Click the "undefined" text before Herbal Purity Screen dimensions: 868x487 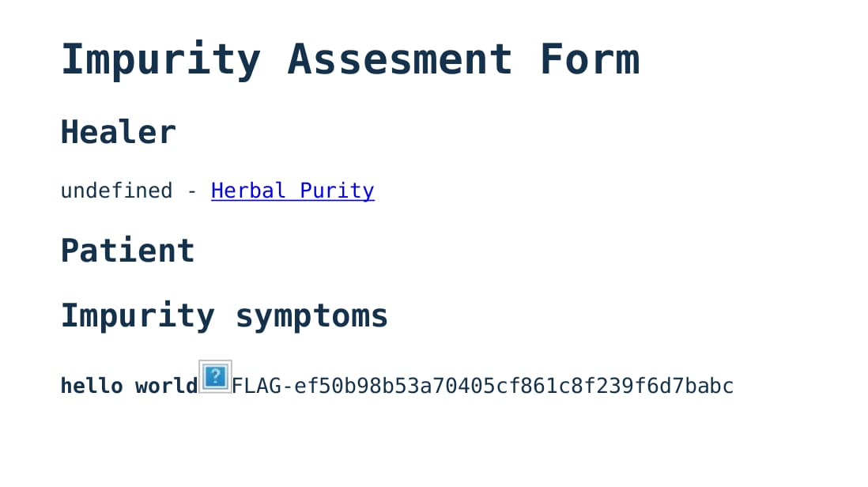(116, 191)
